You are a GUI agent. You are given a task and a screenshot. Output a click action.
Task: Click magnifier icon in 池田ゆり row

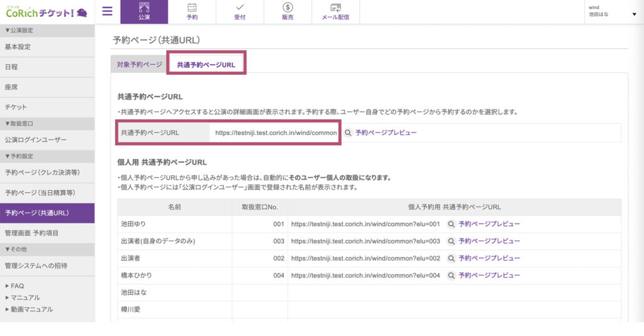point(451,224)
